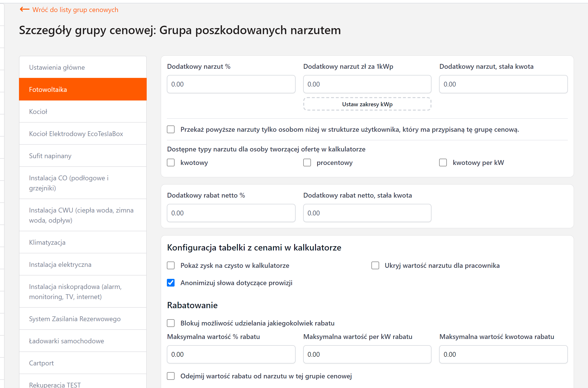Click the Maksymalna wartość per kW rabatu field
The width and height of the screenshot is (588, 388).
367,354
